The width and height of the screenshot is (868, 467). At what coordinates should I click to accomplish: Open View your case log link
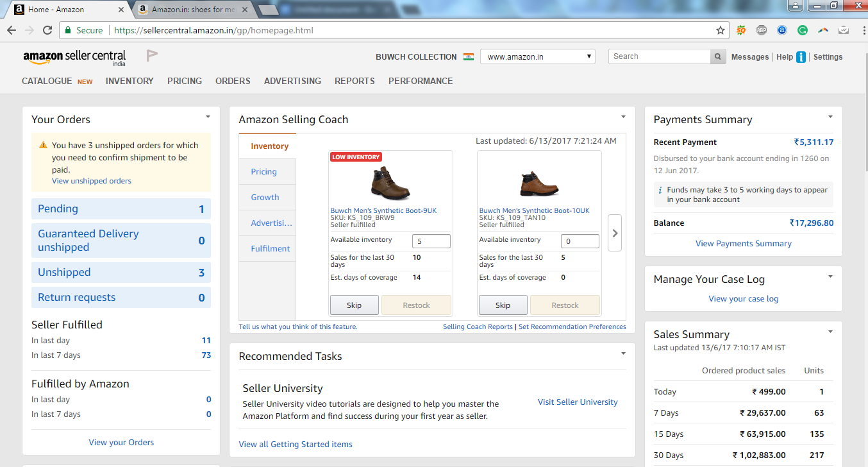coord(744,299)
